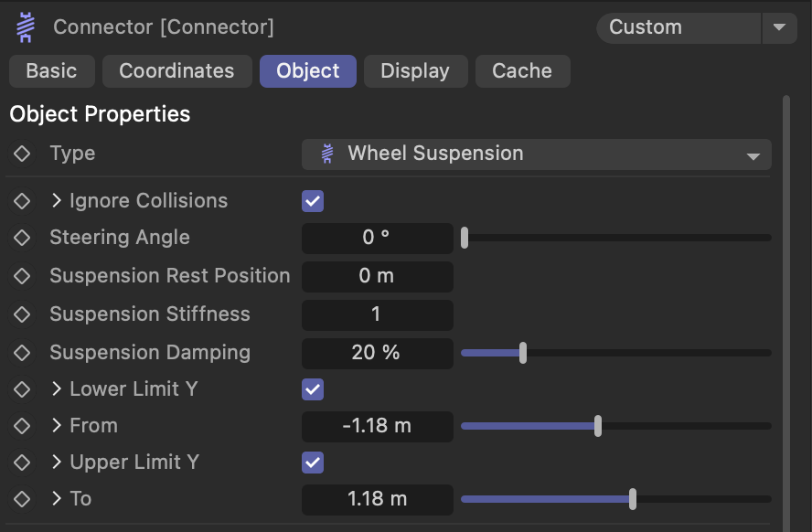Go to the Basic tab

[52, 71]
